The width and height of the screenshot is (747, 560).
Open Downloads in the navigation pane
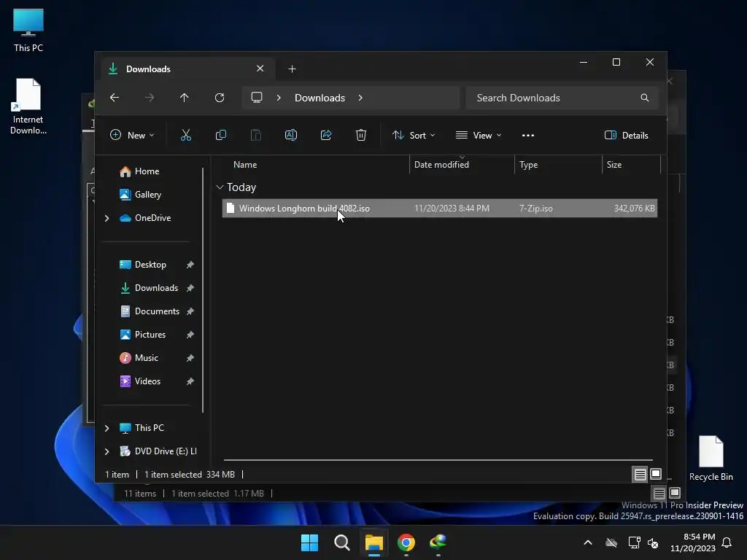coord(156,288)
